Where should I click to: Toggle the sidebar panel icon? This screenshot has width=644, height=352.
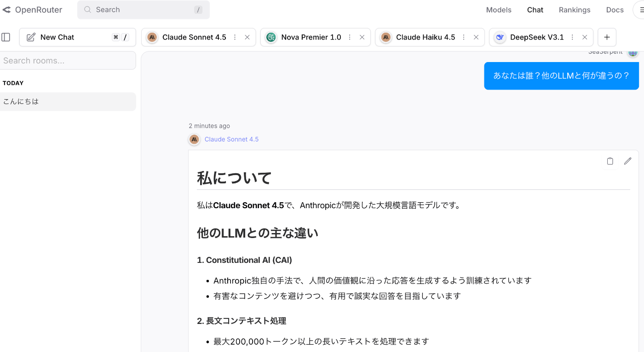coord(6,37)
